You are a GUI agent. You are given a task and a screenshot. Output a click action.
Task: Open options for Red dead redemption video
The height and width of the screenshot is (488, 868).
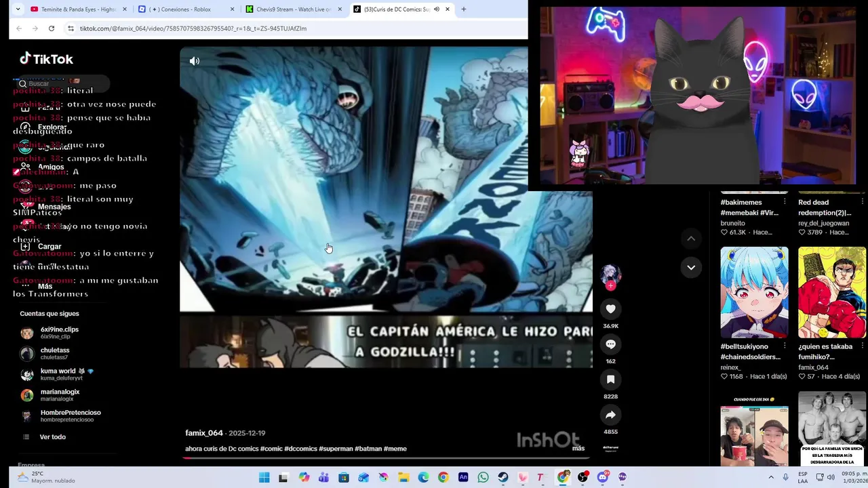point(862,202)
